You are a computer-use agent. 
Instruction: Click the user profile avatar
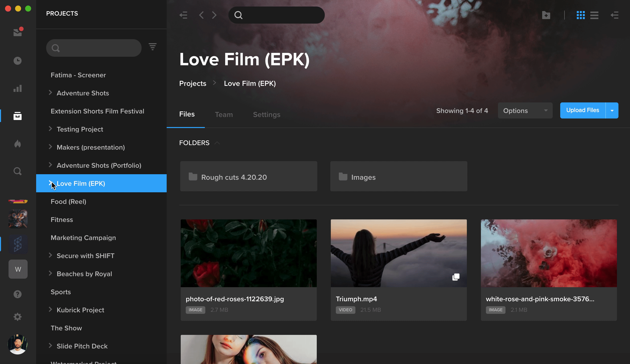point(18,344)
